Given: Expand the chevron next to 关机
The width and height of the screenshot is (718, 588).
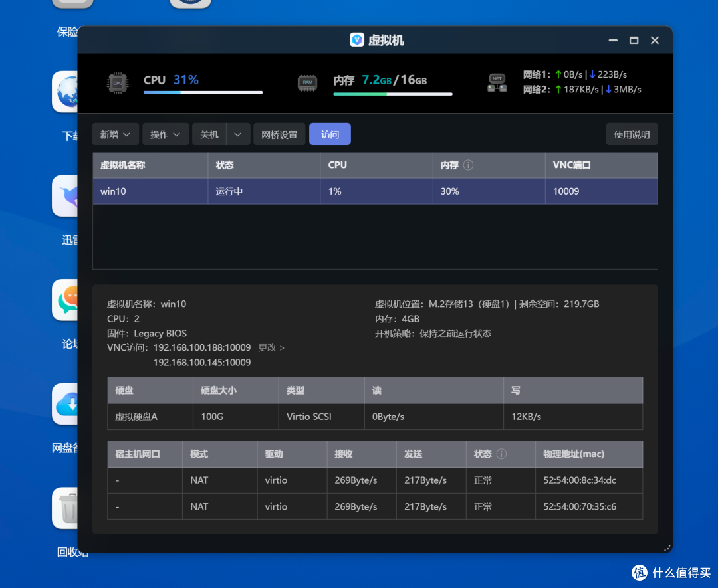Looking at the screenshot, I should (x=239, y=134).
